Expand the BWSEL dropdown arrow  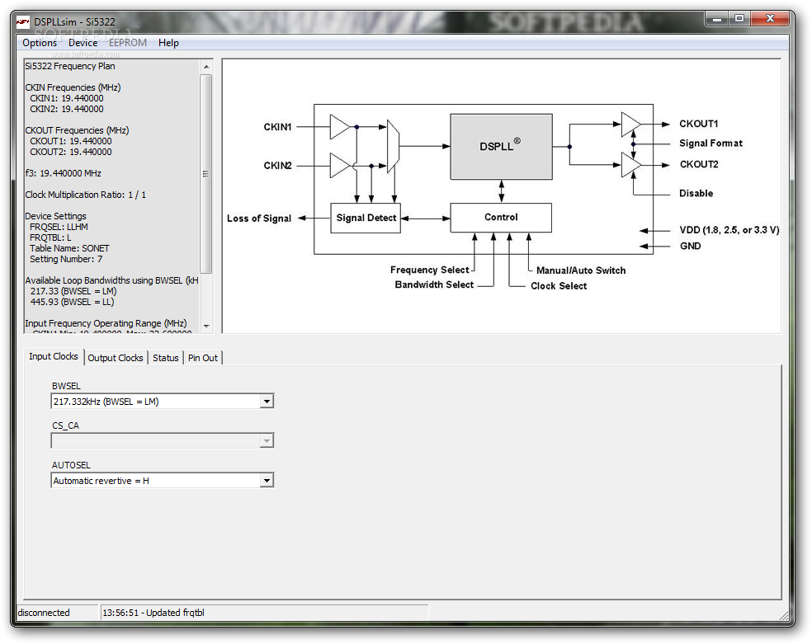267,402
